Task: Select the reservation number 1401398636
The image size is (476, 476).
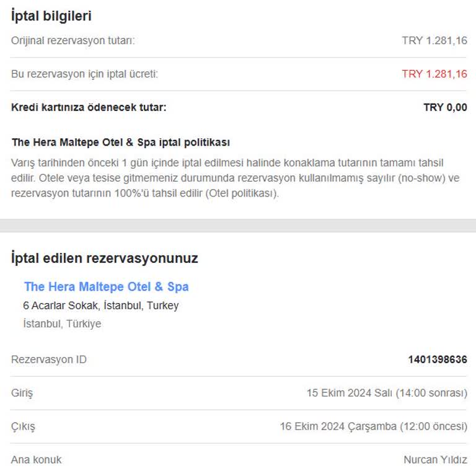Action: coord(437,359)
